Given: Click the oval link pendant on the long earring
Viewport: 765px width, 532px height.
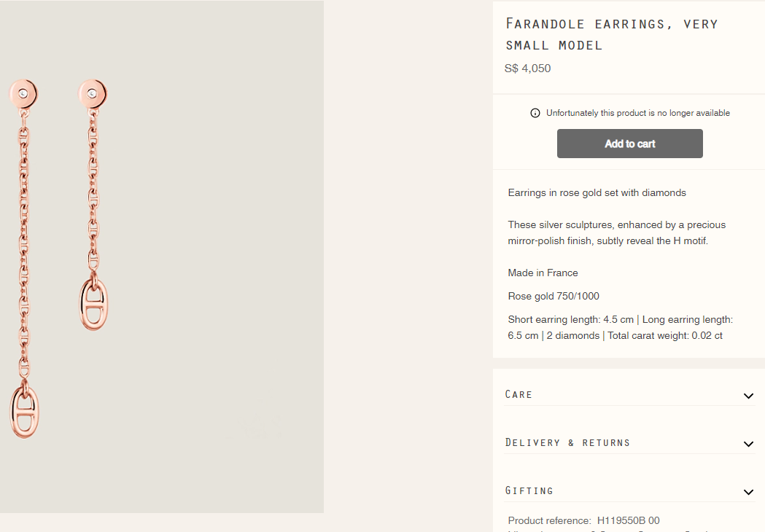Looking at the screenshot, I should pyautogui.click(x=25, y=412).
